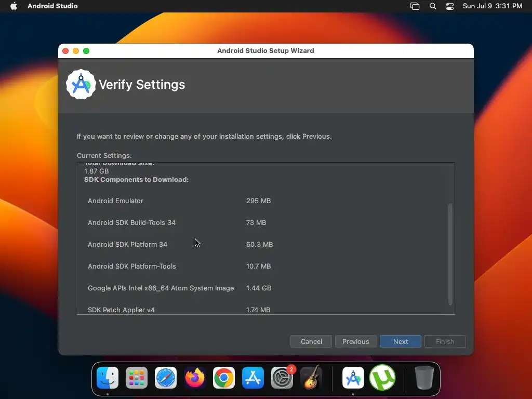Viewport: 532px width, 399px height.
Task: Open the Apple menu
Action: pyautogui.click(x=14, y=6)
